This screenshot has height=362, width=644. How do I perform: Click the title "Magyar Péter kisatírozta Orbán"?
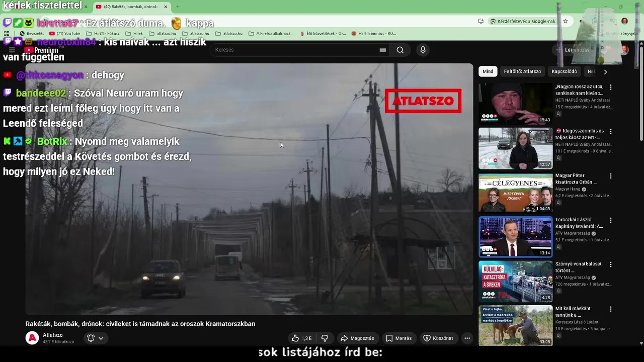[x=576, y=179]
